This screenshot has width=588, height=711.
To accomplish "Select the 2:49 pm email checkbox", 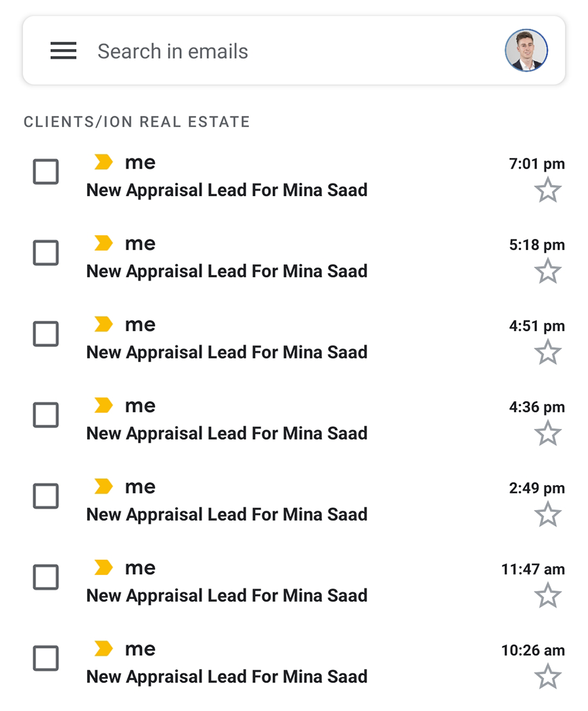I will point(45,496).
